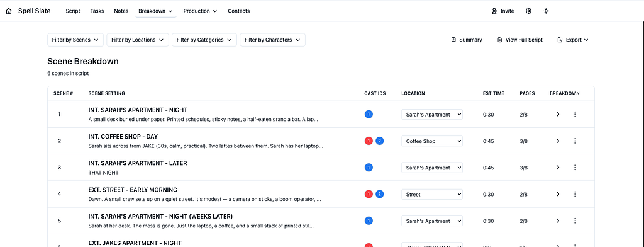
Task: Click cast ID 1 badge in scene 1
Action: [369, 115]
